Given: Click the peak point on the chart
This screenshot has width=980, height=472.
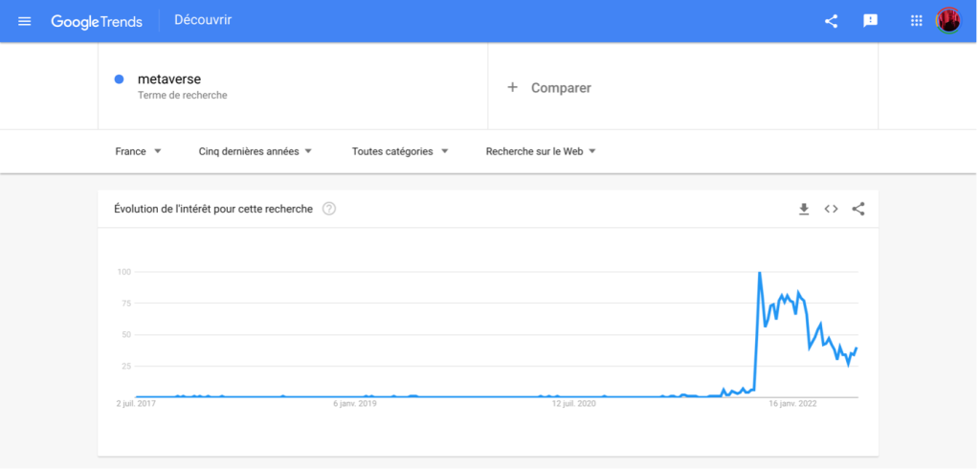Looking at the screenshot, I should click(x=759, y=273).
